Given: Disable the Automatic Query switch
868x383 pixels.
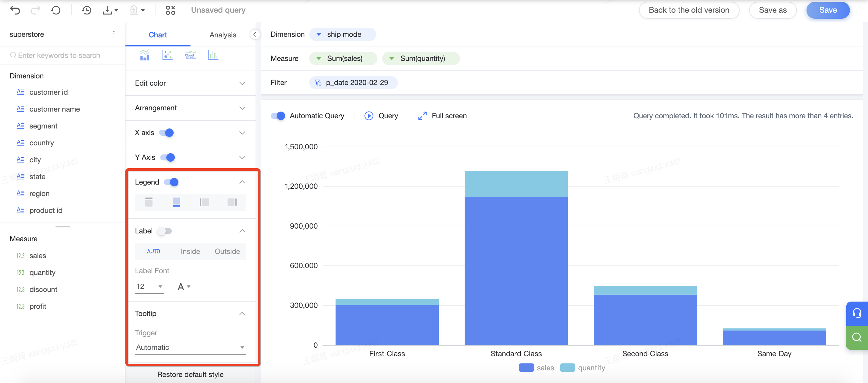Looking at the screenshot, I should click(x=278, y=116).
